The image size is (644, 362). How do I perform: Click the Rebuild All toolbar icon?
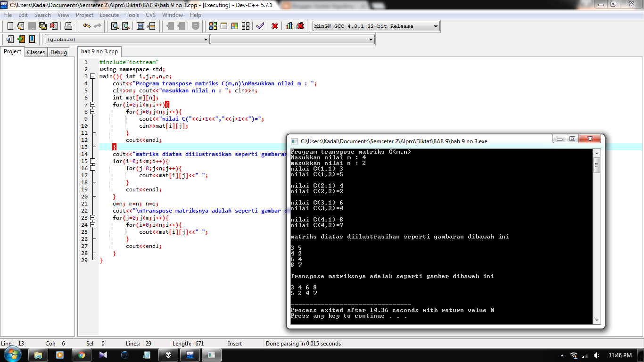246,26
